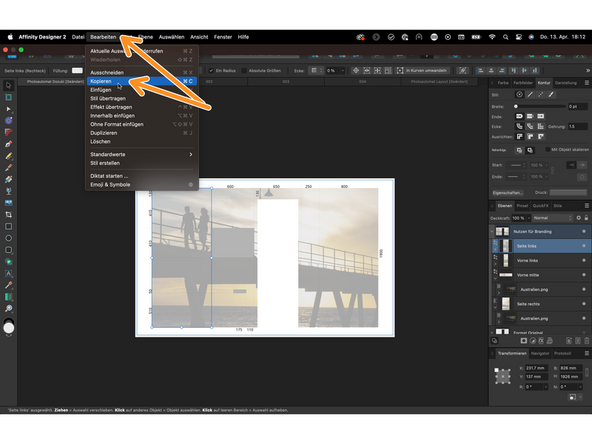
Task: Open the Apple menu
Action: click(x=10, y=37)
